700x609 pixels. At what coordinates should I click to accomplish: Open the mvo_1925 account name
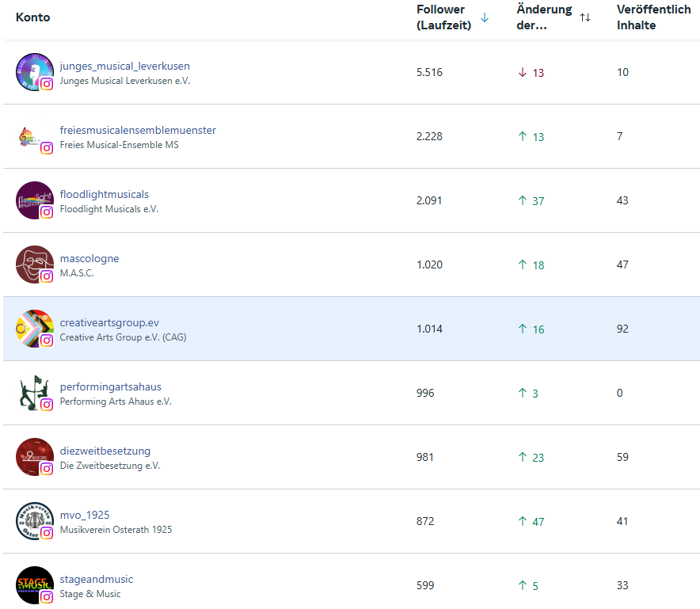coord(85,515)
